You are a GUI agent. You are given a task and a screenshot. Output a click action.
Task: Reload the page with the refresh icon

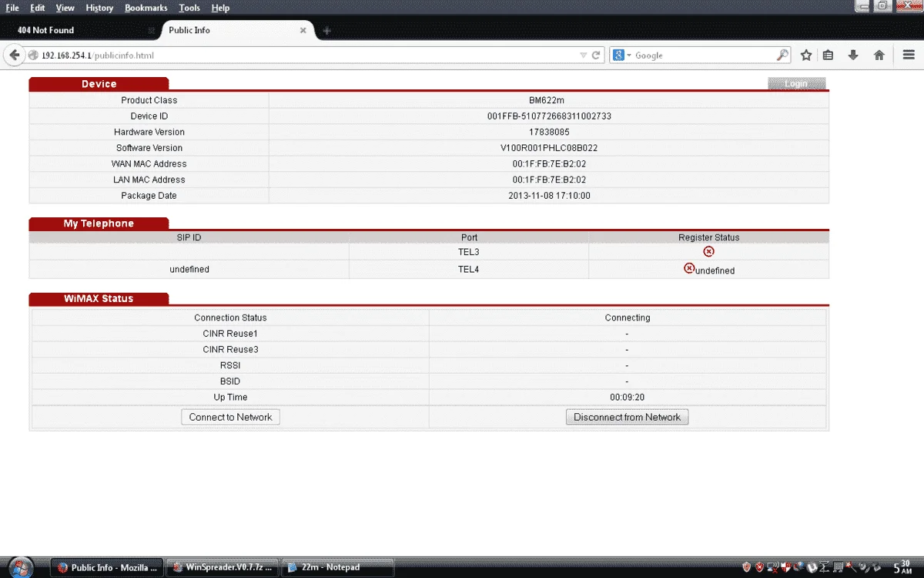[596, 55]
